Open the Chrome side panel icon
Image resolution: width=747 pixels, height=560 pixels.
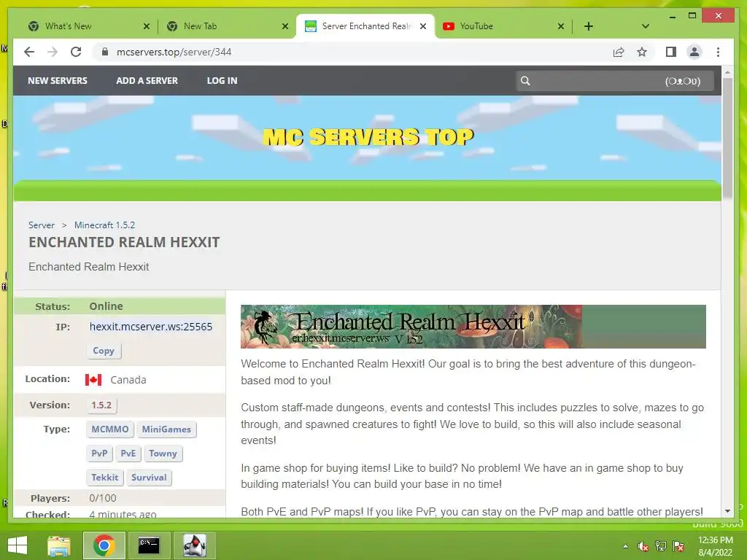coord(671,52)
